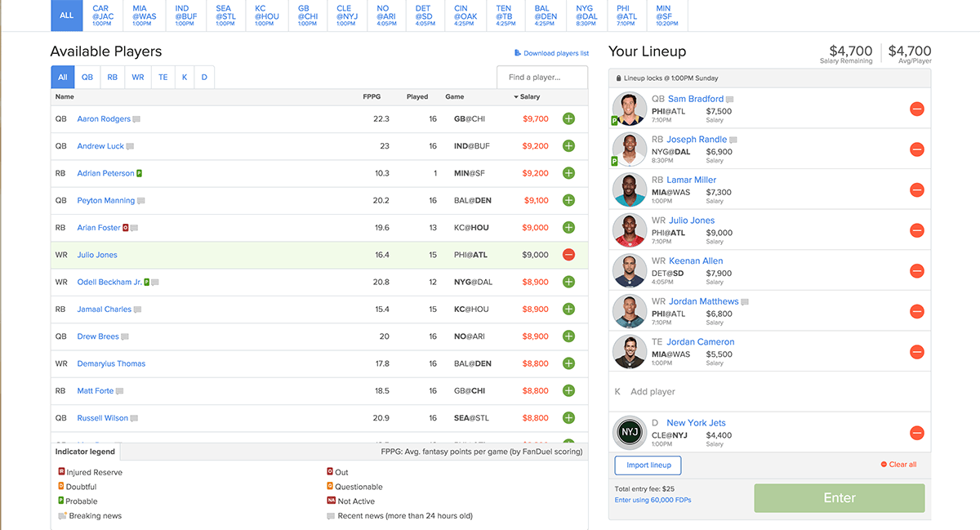980x530 pixels.
Task: Click Sam Bradford's player photo
Action: point(630,109)
